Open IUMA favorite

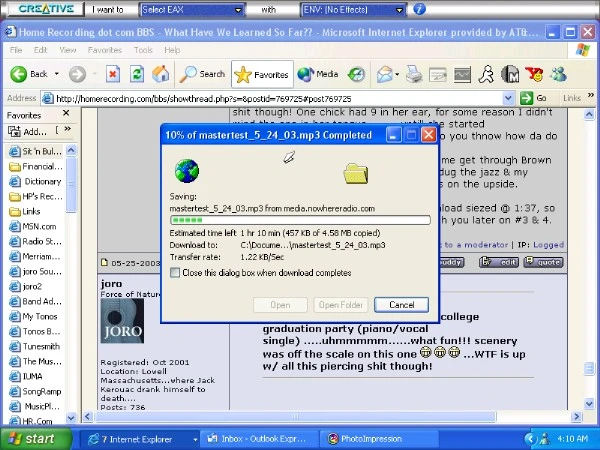[26, 377]
